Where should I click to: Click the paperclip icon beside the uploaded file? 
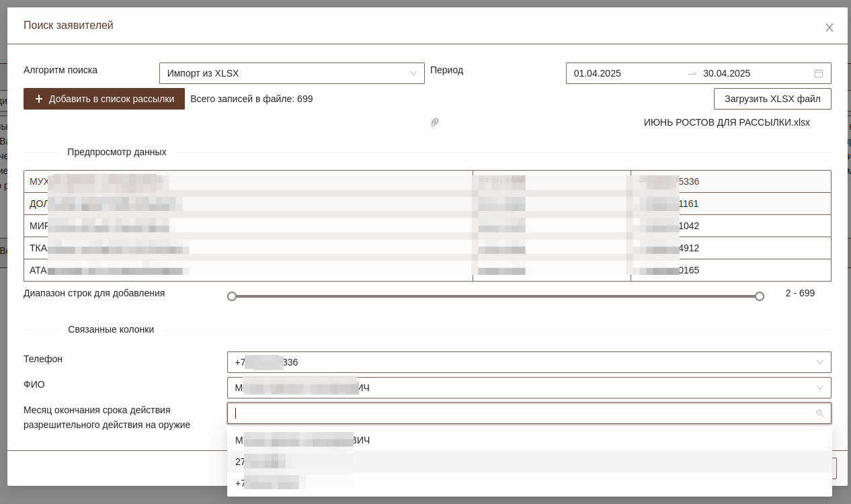pos(435,122)
